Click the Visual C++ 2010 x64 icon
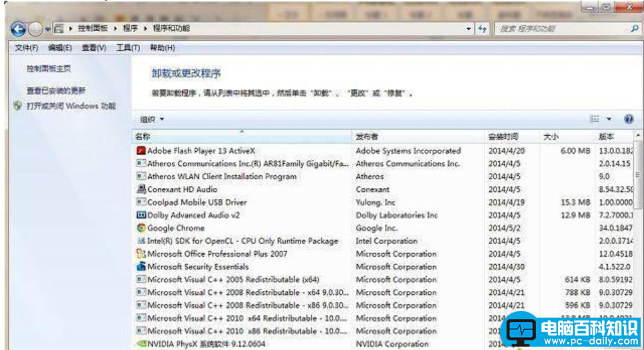The image size is (644, 350). click(141, 318)
